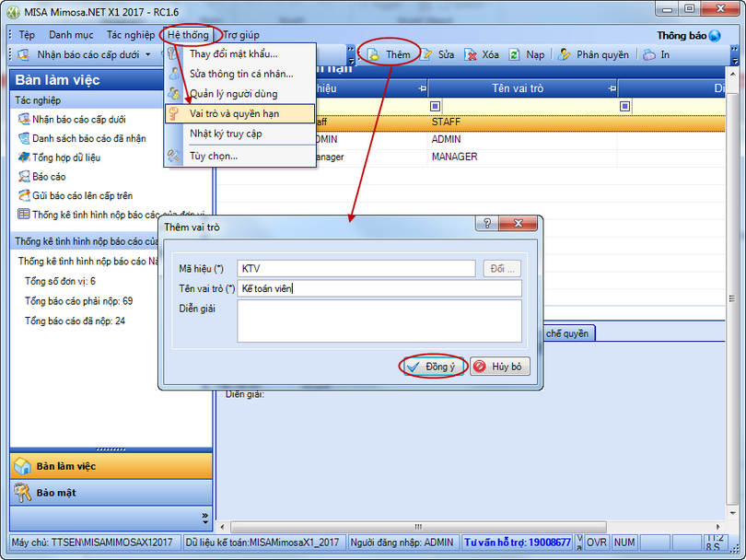Click the Thêm toolbar icon

pos(374,55)
